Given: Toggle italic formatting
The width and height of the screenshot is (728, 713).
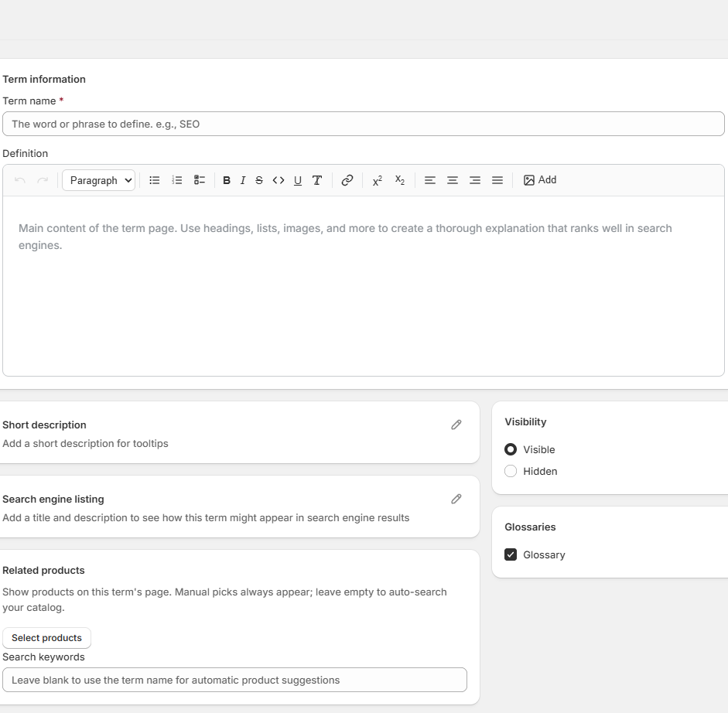Looking at the screenshot, I should pos(243,180).
